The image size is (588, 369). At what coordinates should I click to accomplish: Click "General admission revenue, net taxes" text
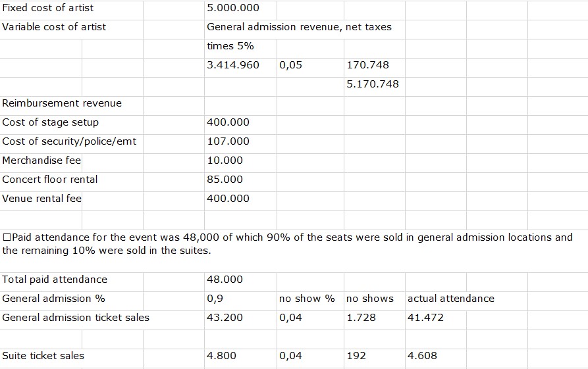point(299,27)
